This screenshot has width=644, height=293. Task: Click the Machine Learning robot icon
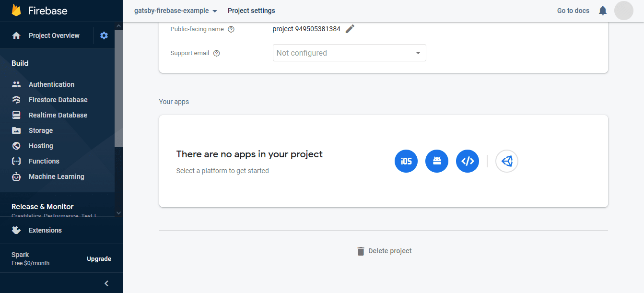coord(16,176)
